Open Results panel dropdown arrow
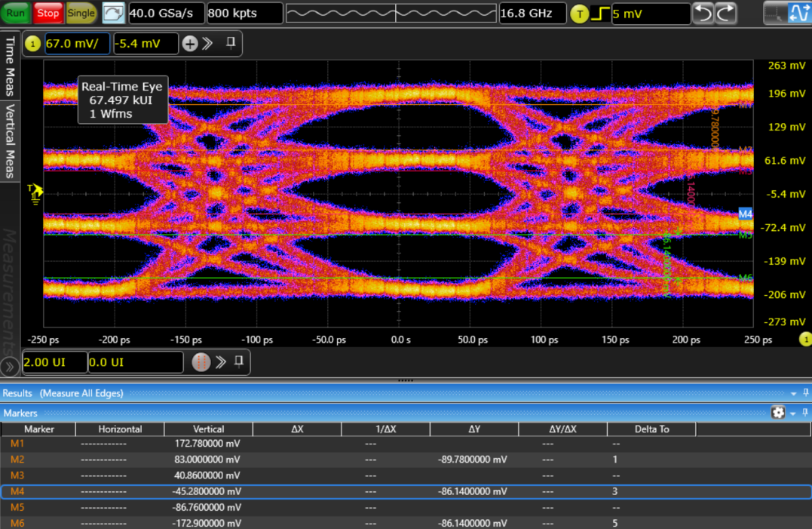The height and width of the screenshot is (529, 812). coord(793,393)
